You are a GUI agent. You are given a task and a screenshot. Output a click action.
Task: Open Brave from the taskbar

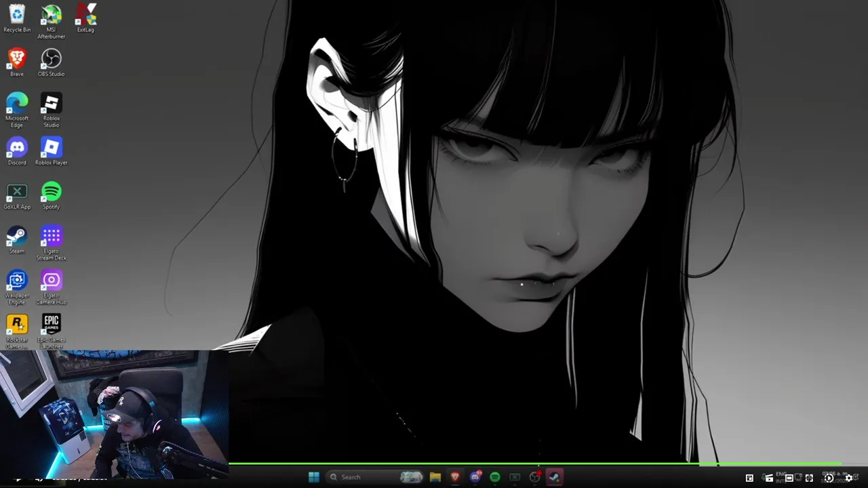[455, 477]
